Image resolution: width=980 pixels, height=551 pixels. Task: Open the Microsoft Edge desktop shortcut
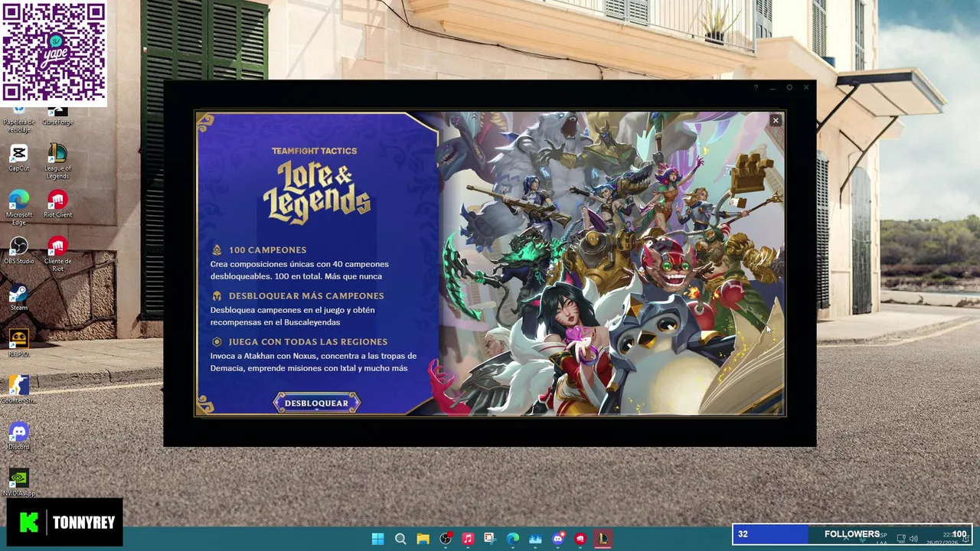pyautogui.click(x=19, y=207)
